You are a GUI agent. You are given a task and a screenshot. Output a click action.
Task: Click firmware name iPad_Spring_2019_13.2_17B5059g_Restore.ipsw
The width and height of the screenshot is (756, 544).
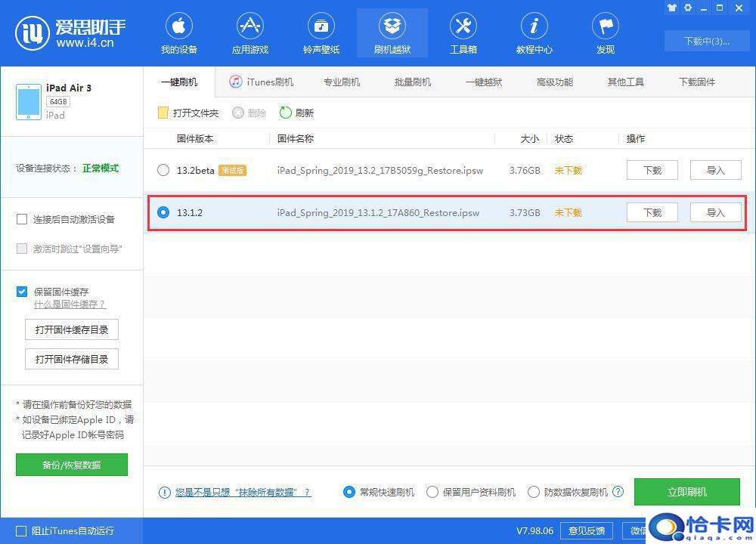380,171
